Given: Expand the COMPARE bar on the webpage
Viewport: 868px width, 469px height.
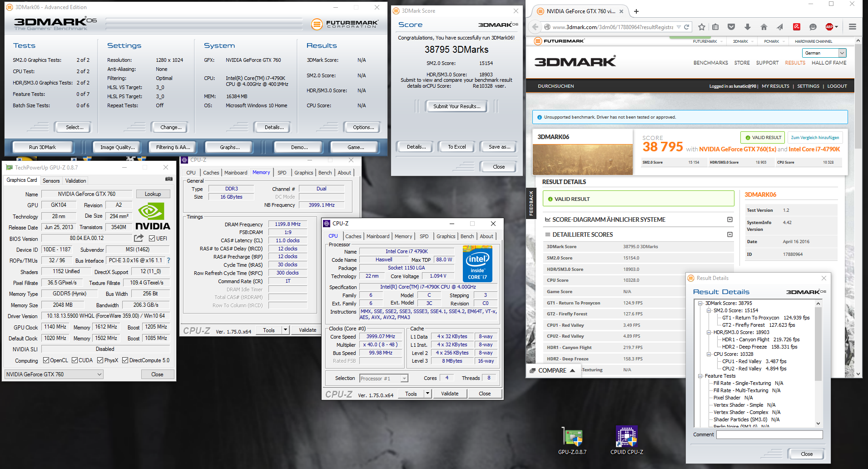Looking at the screenshot, I should coord(553,370).
